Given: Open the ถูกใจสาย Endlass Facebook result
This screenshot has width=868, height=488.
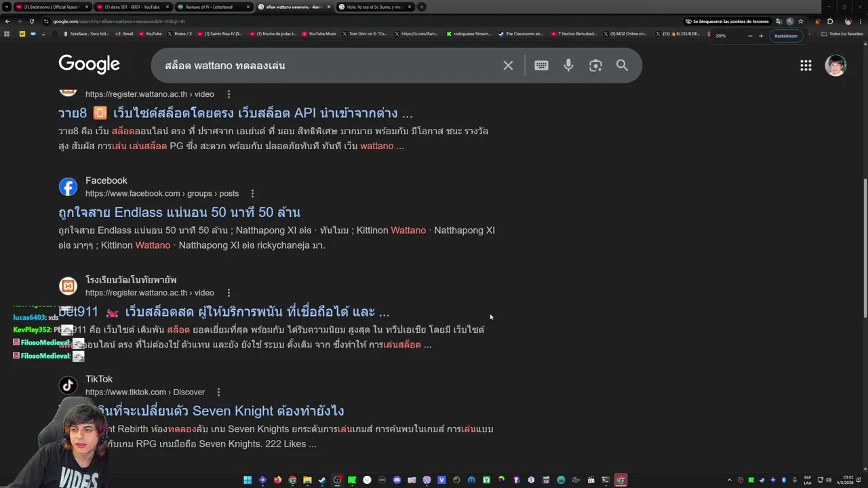Looking at the screenshot, I should [x=179, y=212].
